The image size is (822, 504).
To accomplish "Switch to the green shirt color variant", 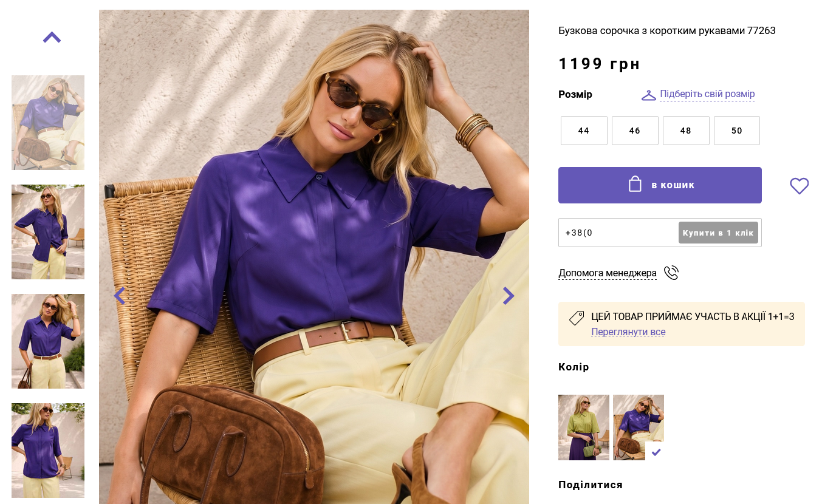I will coord(584,427).
